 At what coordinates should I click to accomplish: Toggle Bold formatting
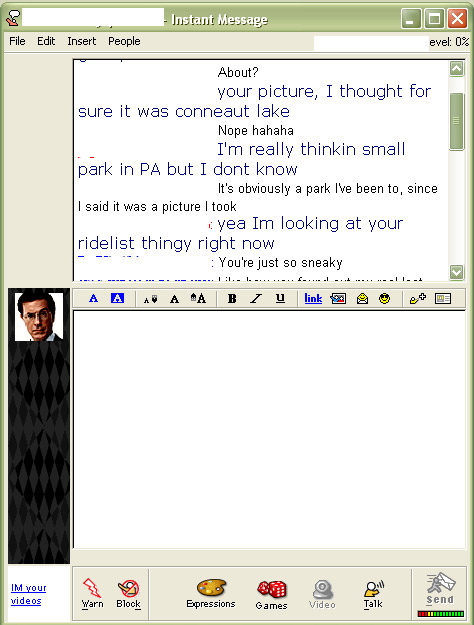click(232, 299)
